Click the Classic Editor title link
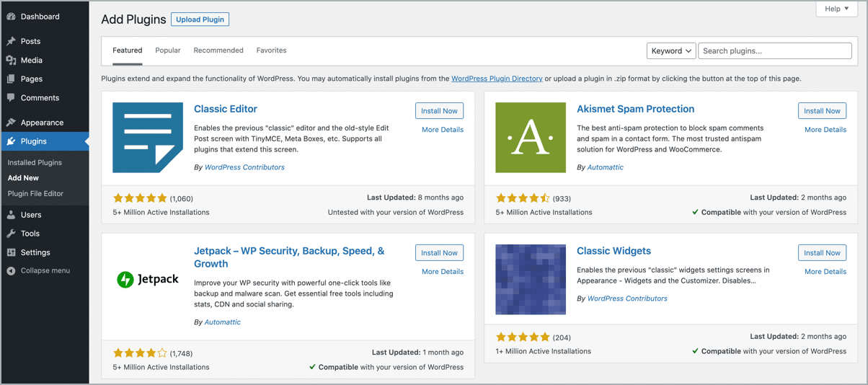This screenshot has width=868, height=385. (x=226, y=109)
